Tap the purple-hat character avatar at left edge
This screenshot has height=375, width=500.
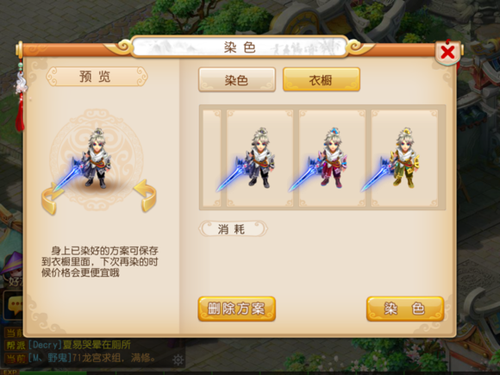click(x=11, y=267)
